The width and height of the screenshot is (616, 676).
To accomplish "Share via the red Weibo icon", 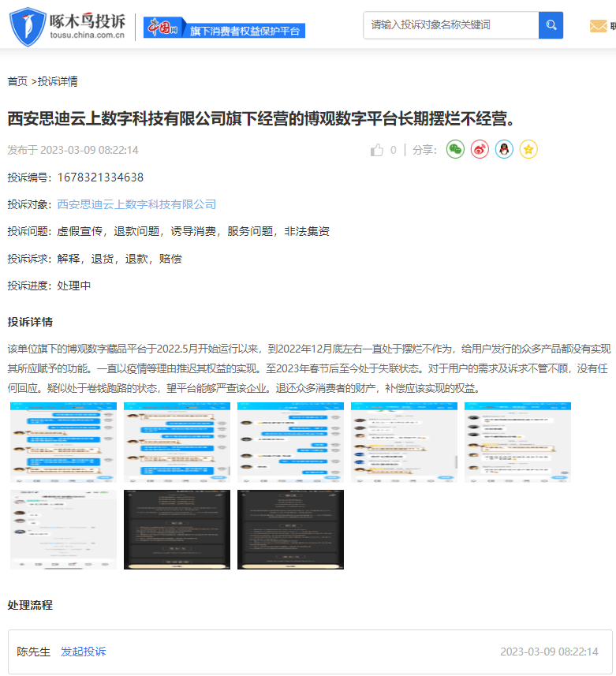I will coord(480,150).
